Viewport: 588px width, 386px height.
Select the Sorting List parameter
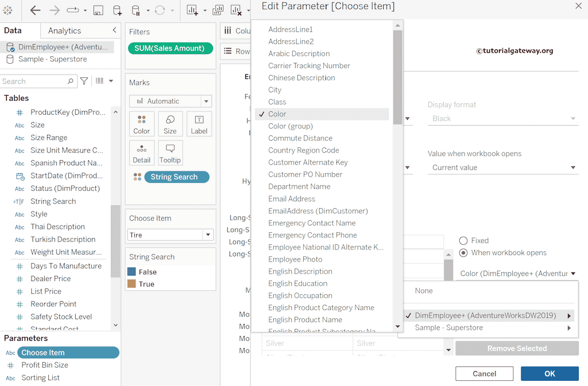pyautogui.click(x=40, y=378)
